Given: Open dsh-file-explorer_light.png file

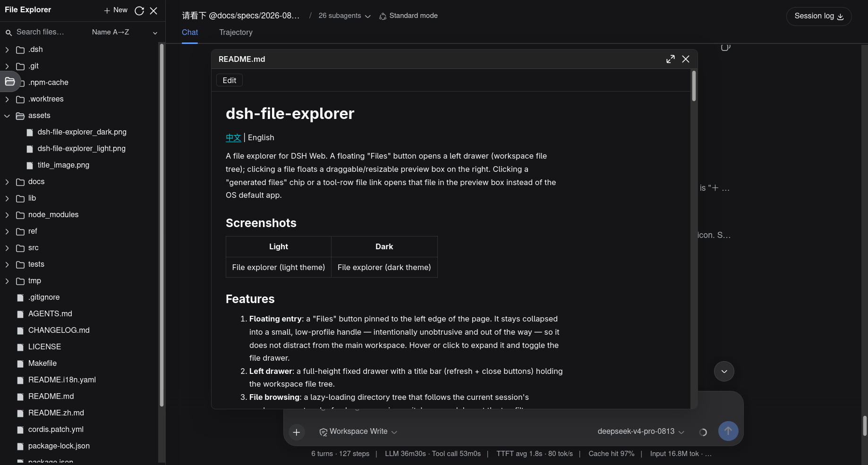Looking at the screenshot, I should (81, 149).
